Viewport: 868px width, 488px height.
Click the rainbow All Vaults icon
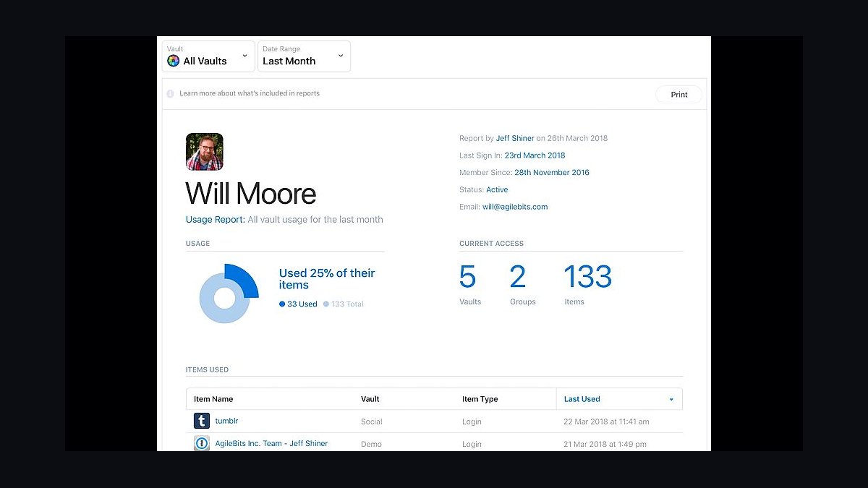point(173,61)
